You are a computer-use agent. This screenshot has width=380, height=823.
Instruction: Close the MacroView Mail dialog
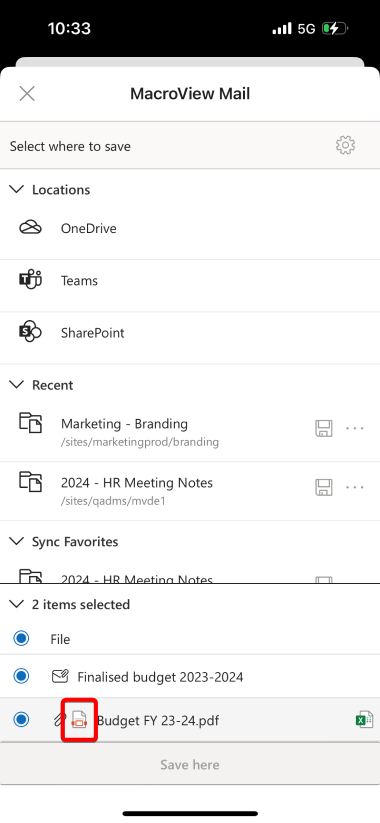pos(27,94)
